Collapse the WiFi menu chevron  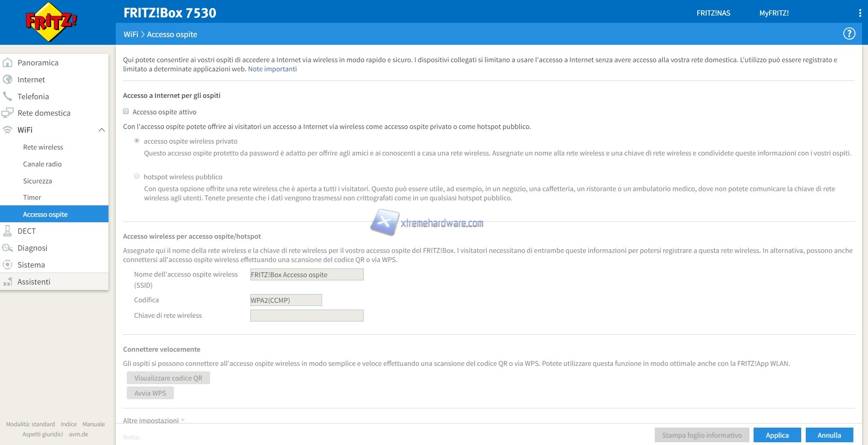(x=102, y=130)
